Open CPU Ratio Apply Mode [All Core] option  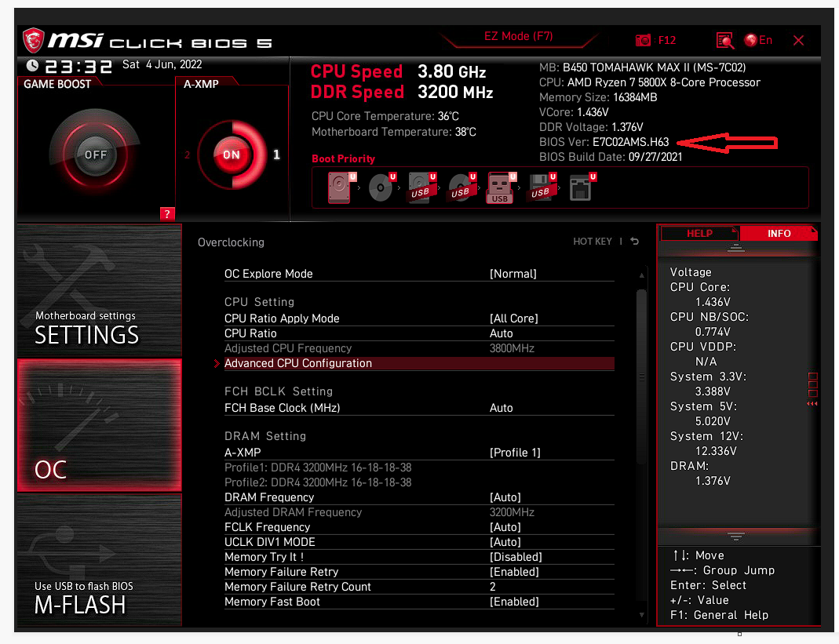(x=419, y=318)
